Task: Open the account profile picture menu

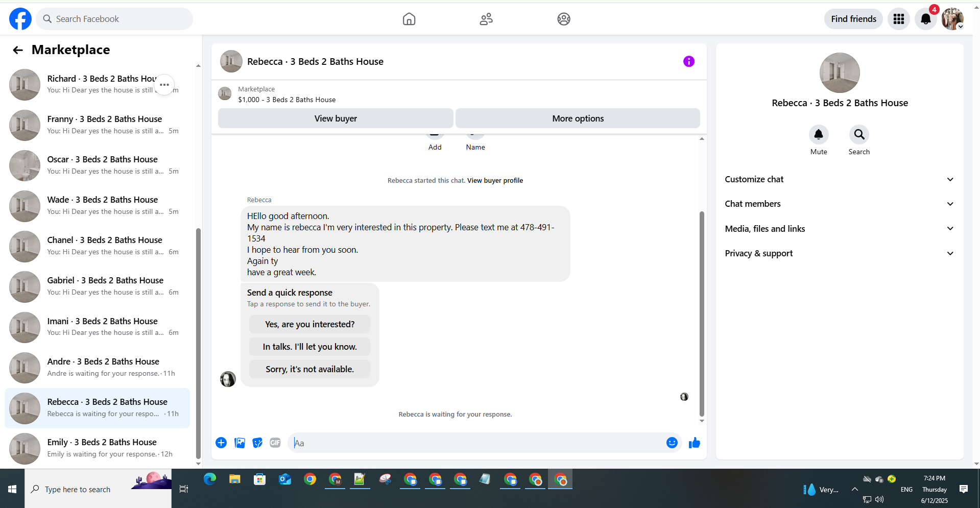Action: (x=952, y=19)
